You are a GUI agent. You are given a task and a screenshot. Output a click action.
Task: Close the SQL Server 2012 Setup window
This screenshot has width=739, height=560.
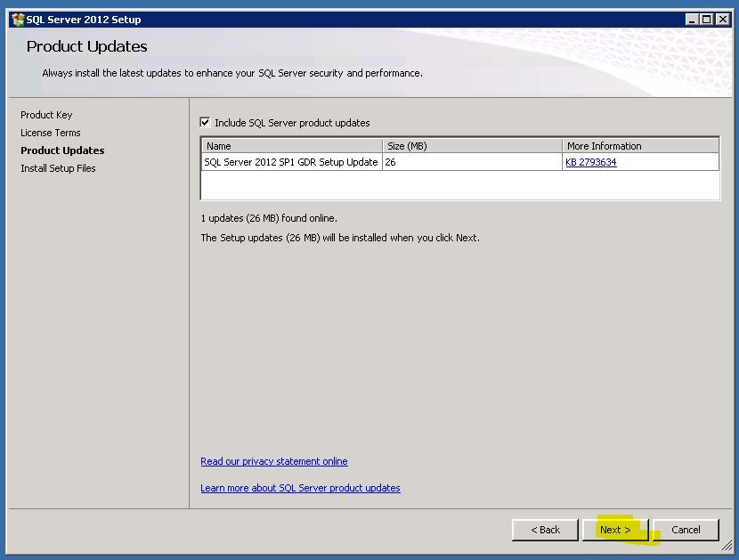click(x=722, y=20)
